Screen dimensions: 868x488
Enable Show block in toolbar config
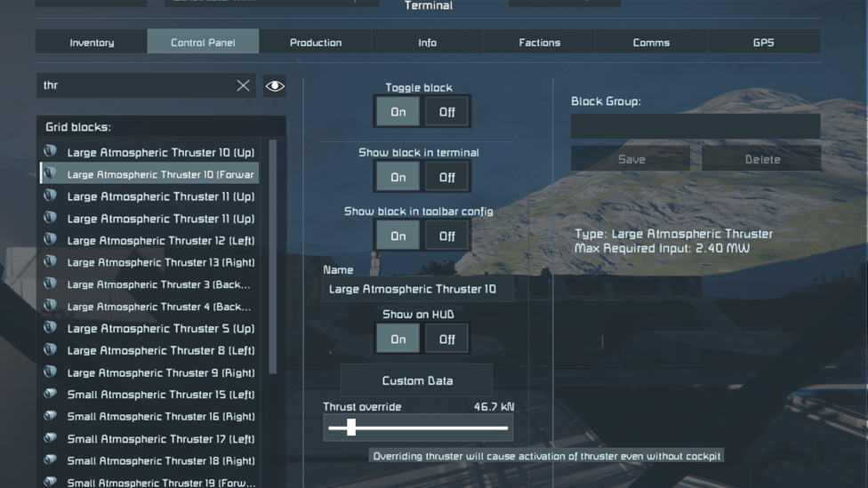(398, 236)
